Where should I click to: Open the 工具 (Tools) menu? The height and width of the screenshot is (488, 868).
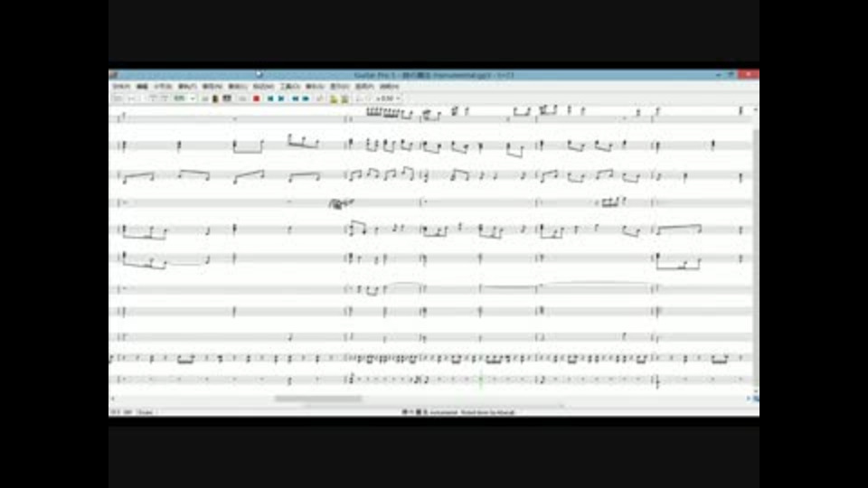point(289,87)
